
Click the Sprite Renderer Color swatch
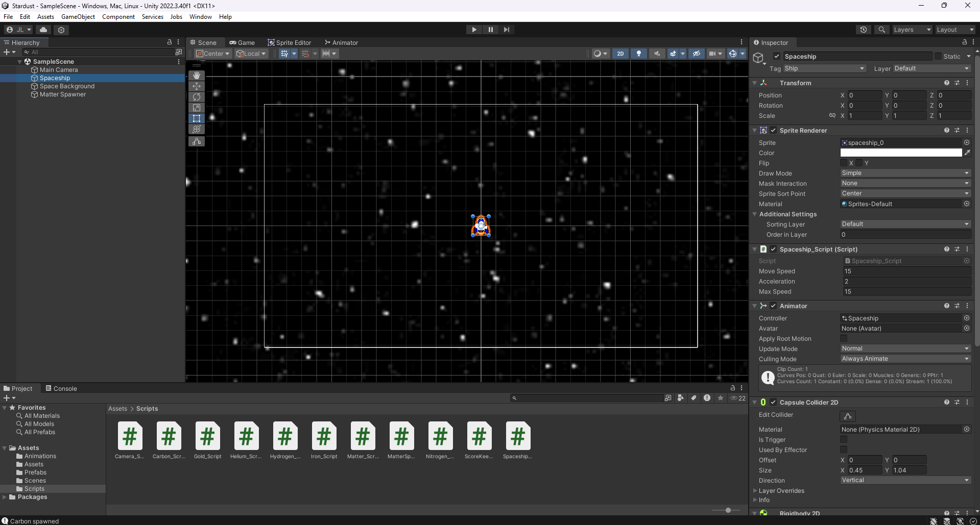coord(901,153)
